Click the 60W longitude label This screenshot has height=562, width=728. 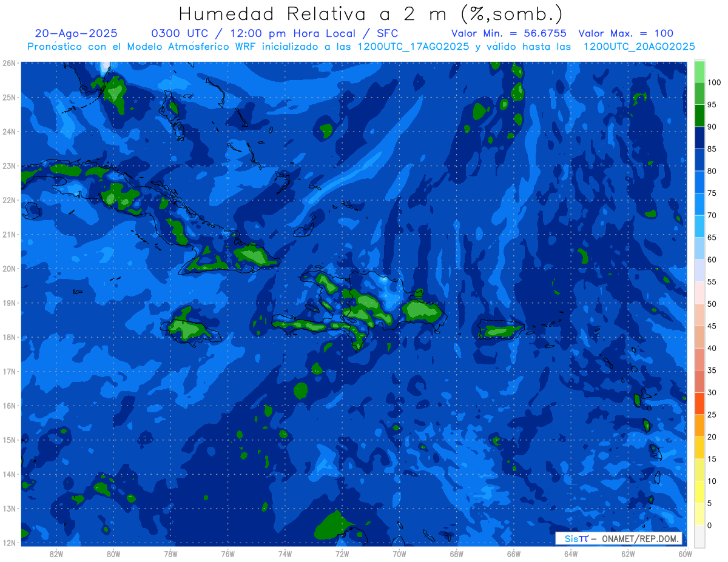[685, 554]
